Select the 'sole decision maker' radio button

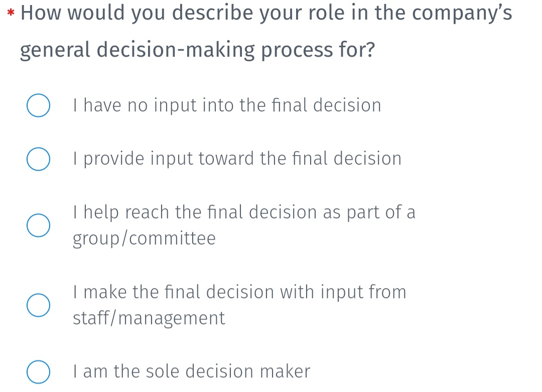pos(38,372)
